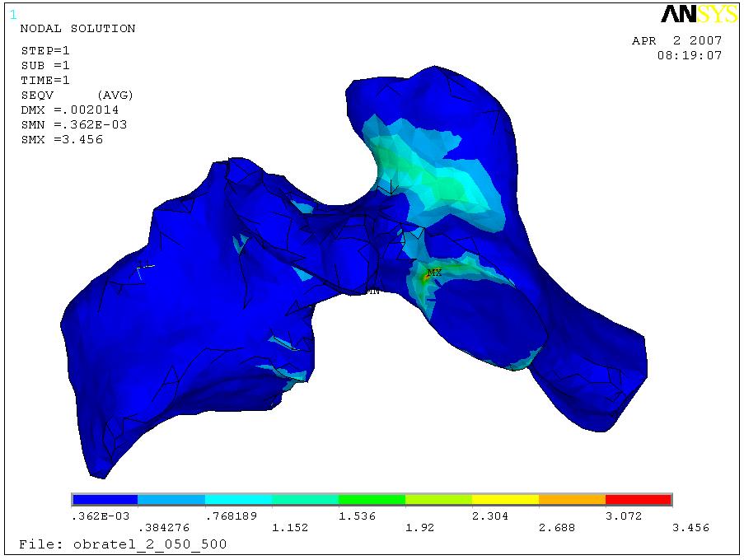744x560 pixels.
Task: Click the legend value 3.456
Action: click(x=690, y=527)
